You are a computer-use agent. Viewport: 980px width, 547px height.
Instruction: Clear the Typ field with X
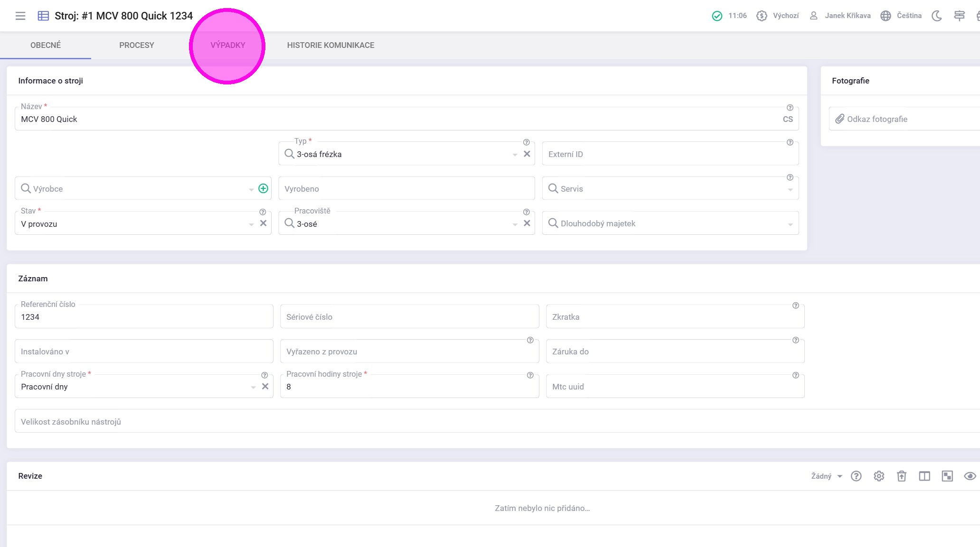[x=527, y=154]
